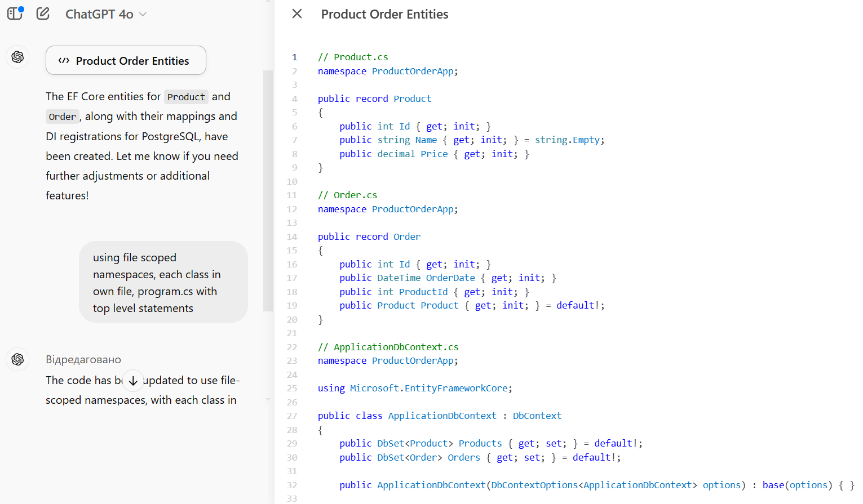Image resolution: width=863 pixels, height=504 pixels.
Task: Click the 'namespace ProductOrderApp;' line 12
Action: point(388,209)
